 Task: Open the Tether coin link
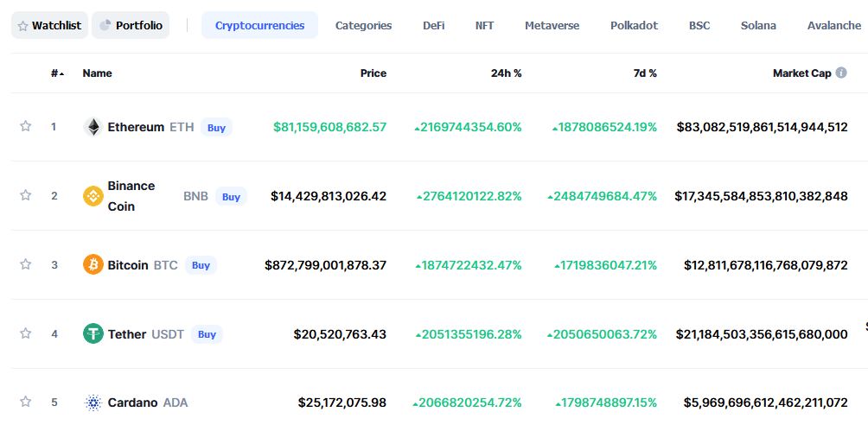click(127, 334)
